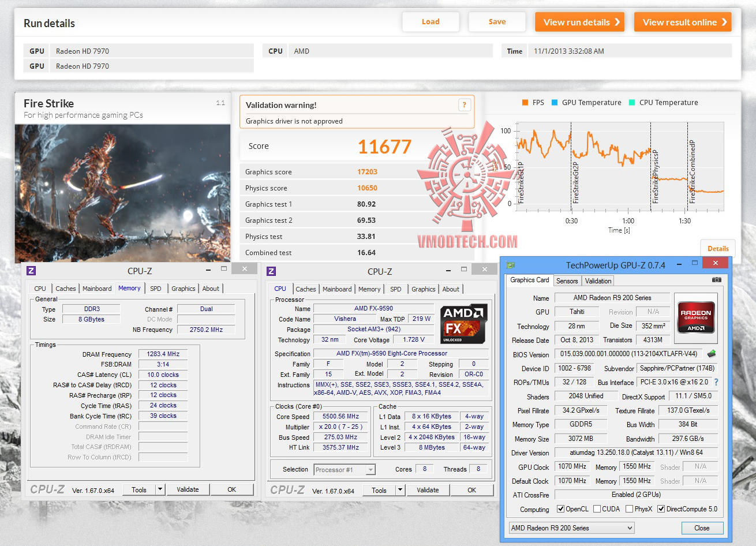Toggle the OpenCL checkbox
Screen dimensions: 756x546
click(560, 509)
